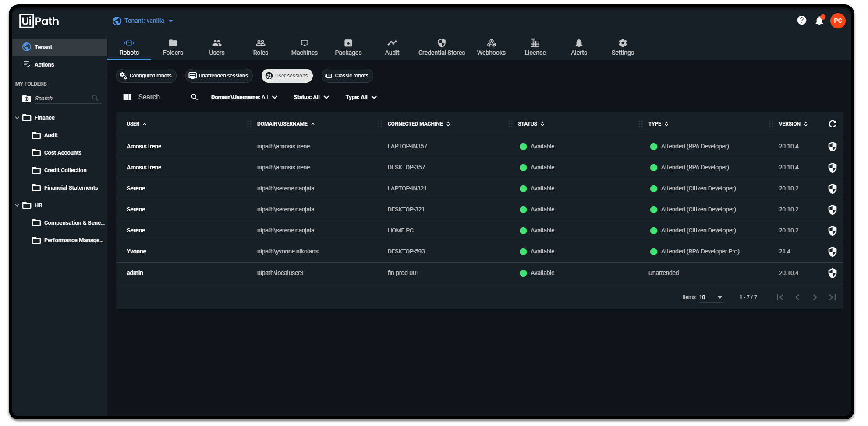This screenshot has width=868, height=426.
Task: Collapse the Finance folder tree
Action: tap(17, 118)
